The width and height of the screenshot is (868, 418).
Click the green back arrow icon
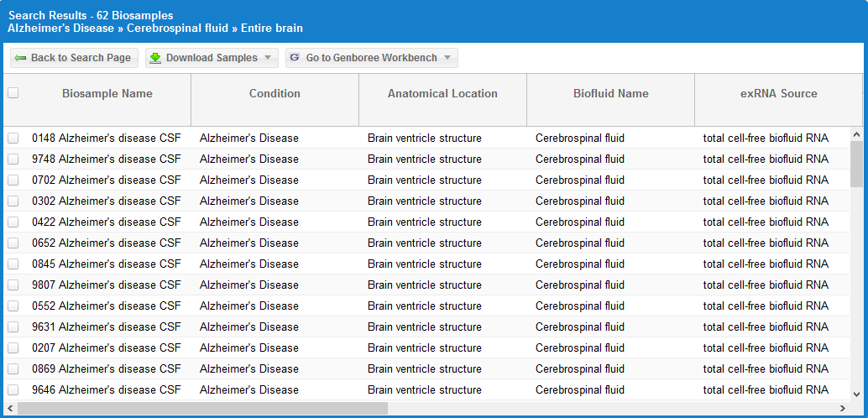click(x=20, y=58)
